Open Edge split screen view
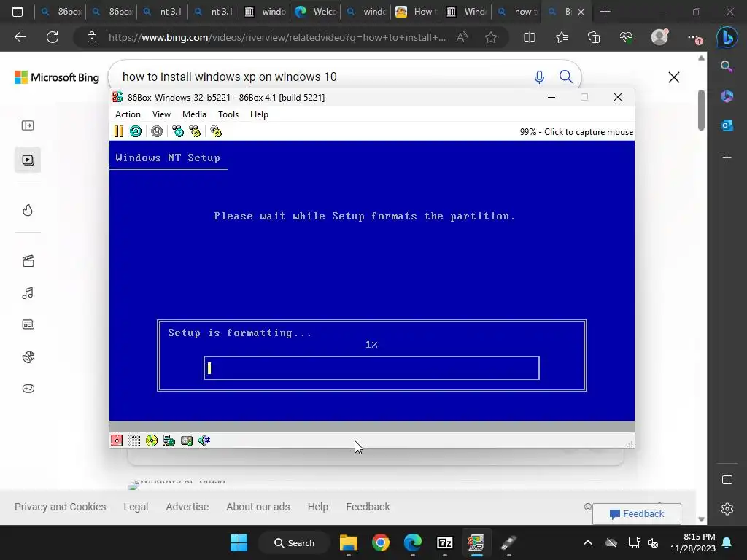 [530, 37]
